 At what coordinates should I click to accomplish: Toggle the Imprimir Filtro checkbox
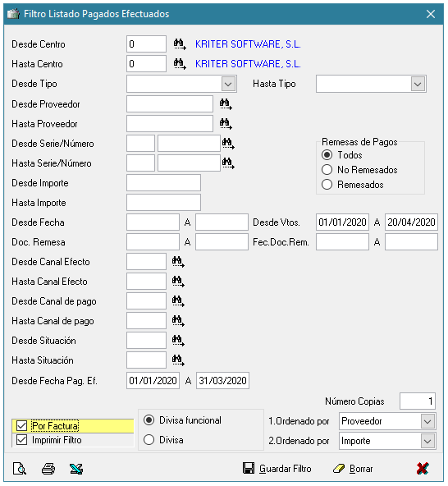pos(21,440)
